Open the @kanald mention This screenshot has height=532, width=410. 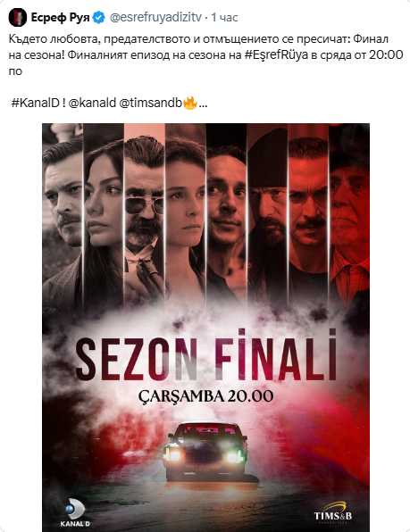[92, 103]
